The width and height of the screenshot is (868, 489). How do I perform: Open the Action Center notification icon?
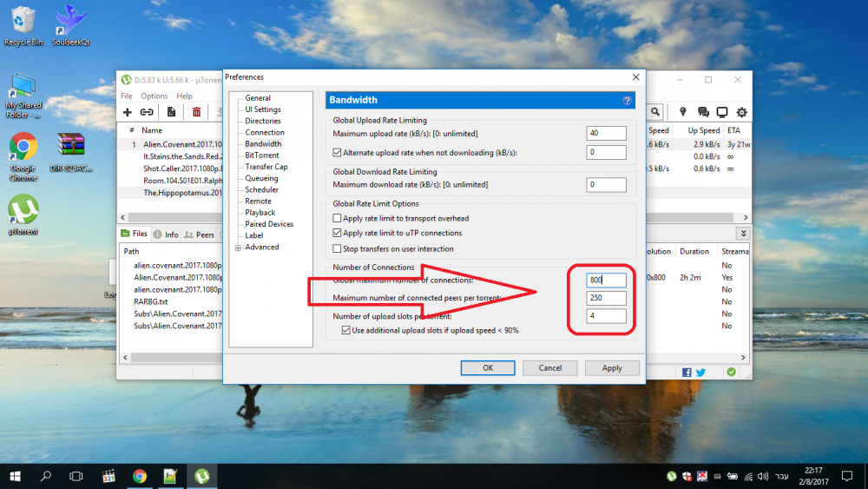click(x=847, y=476)
